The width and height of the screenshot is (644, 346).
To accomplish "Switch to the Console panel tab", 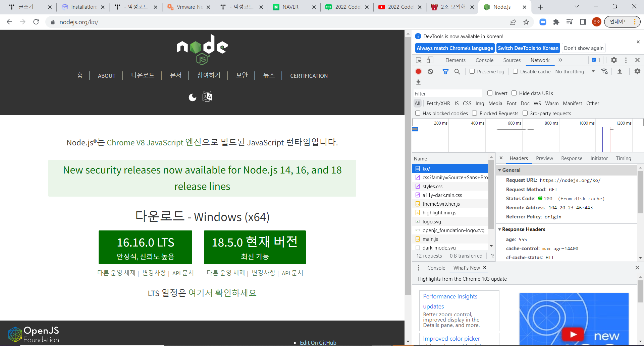I will (484, 60).
